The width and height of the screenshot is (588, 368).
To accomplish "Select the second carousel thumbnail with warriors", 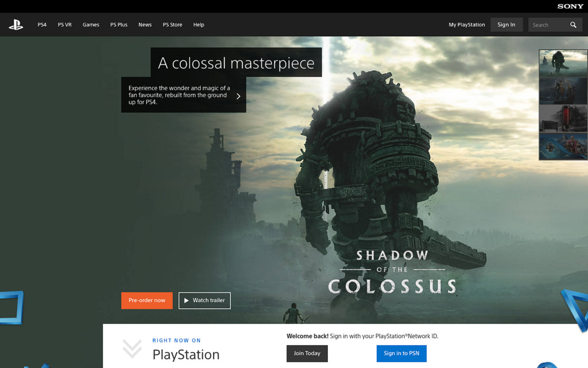I will (x=563, y=90).
